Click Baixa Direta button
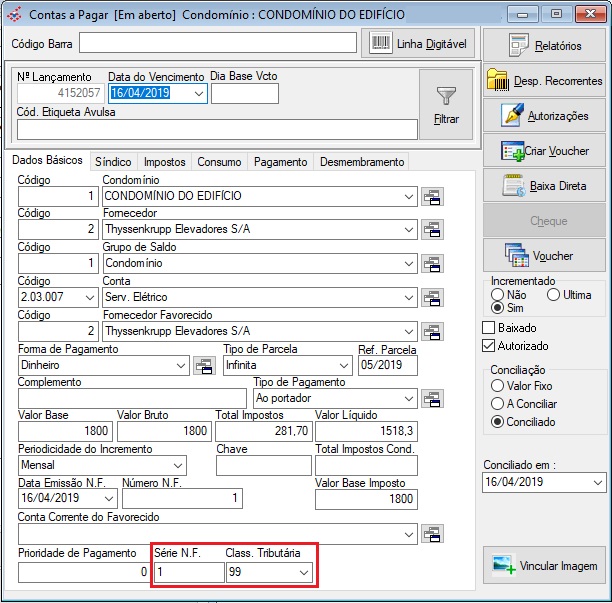Viewport: 612px width, 603px height. pos(544,185)
